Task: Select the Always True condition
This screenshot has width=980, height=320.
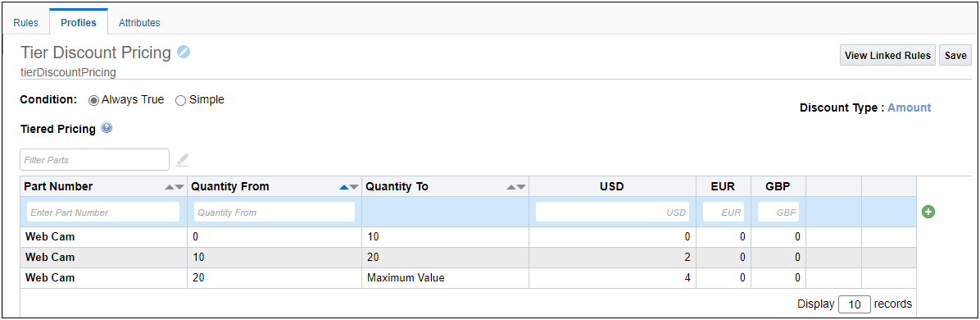Action: click(x=93, y=99)
